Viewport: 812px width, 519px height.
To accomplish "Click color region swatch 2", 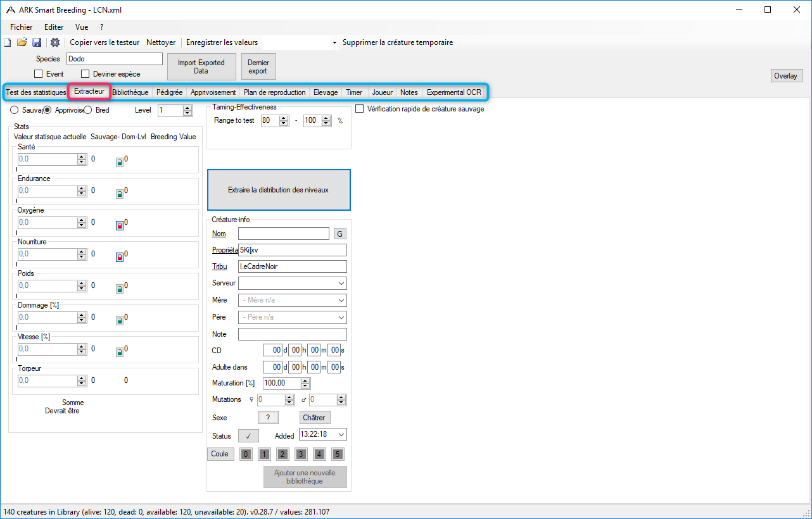I will (282, 454).
